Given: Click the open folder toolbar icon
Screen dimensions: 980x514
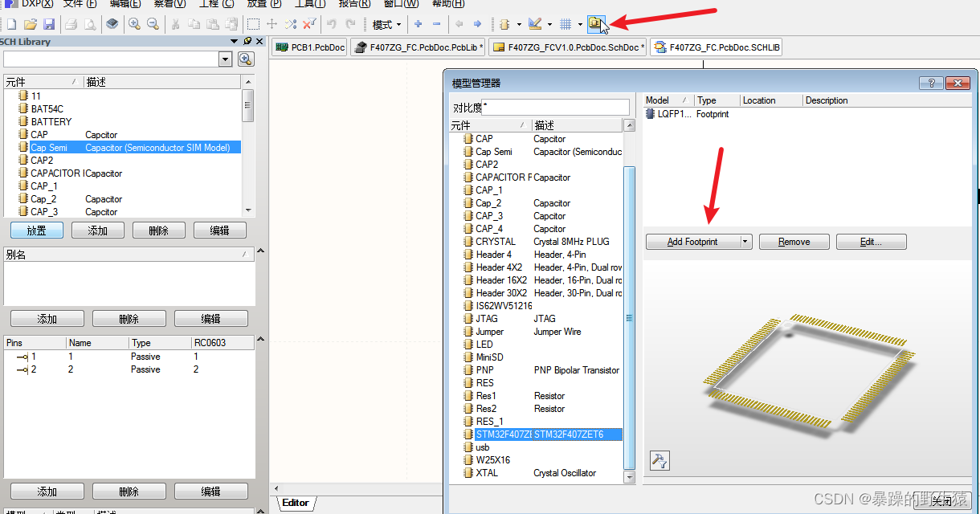Looking at the screenshot, I should [x=31, y=24].
